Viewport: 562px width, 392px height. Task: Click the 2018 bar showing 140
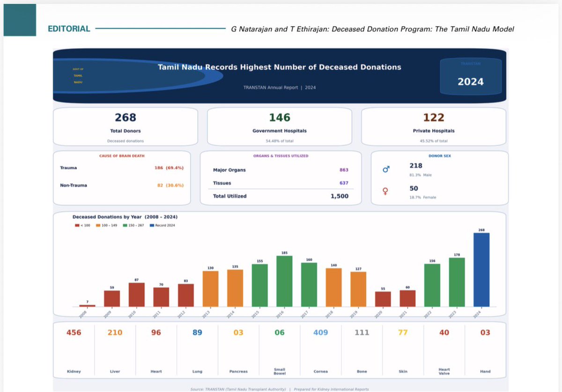tap(333, 288)
